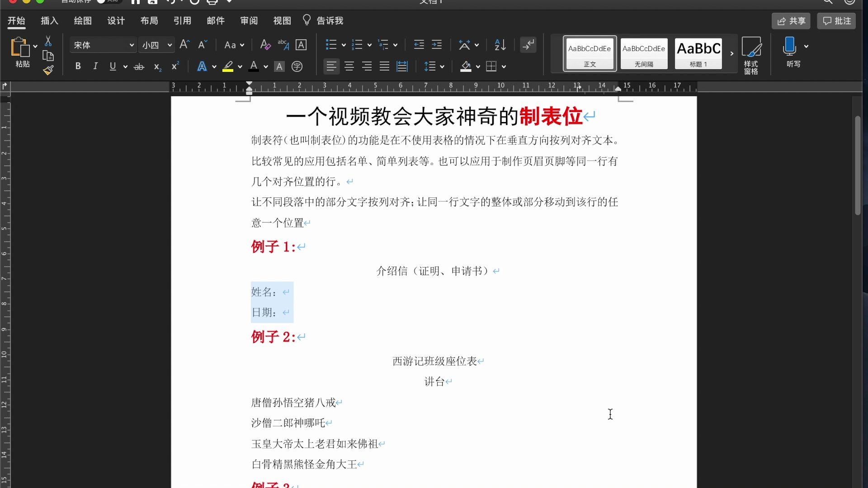Viewport: 868px width, 488px height.
Task: Apply the yellow text highlight color
Action: coord(228,67)
